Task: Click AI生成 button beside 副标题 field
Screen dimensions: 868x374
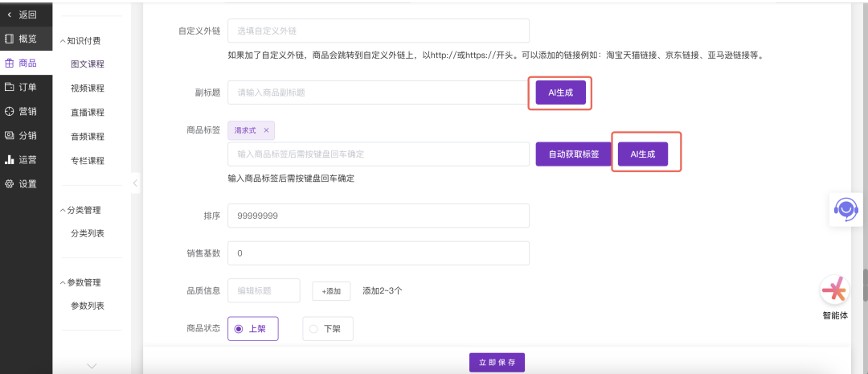Action: coord(561,93)
